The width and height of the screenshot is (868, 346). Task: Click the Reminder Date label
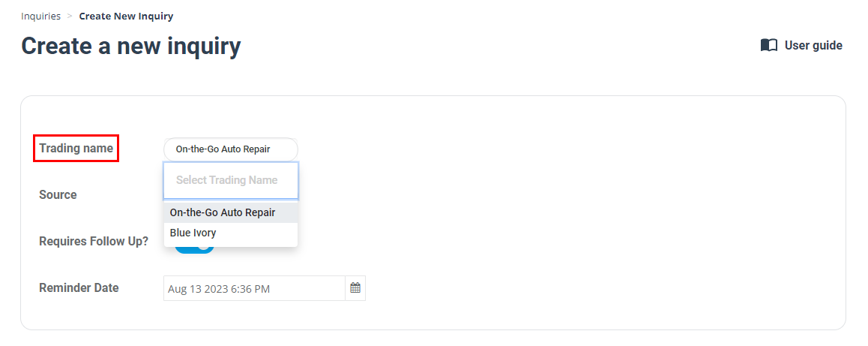(79, 287)
